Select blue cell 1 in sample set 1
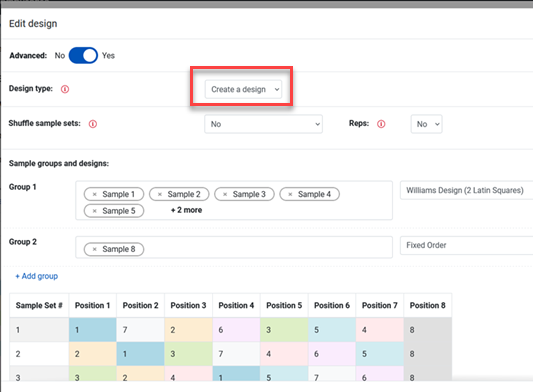Screen dimensions: 533x392 [92, 330]
